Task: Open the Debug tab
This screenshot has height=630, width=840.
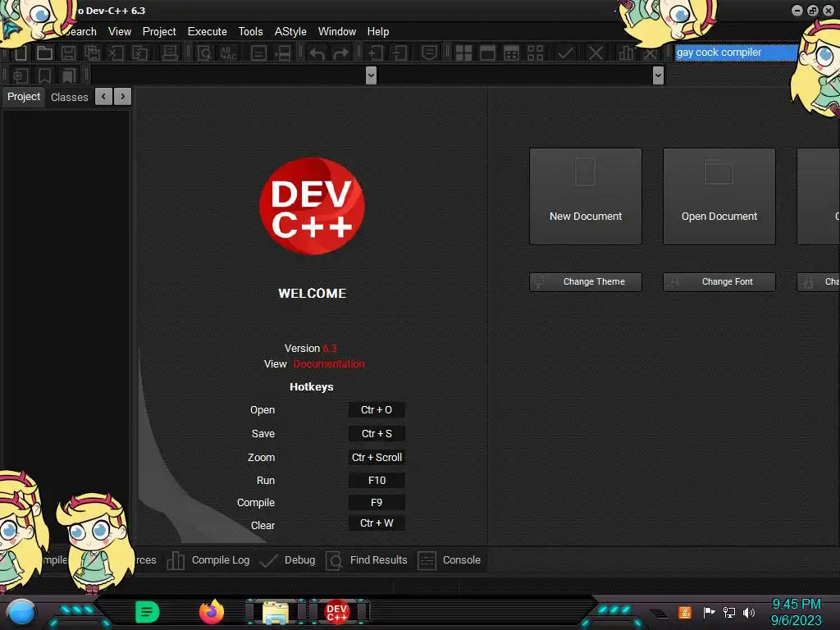Action: pyautogui.click(x=288, y=560)
